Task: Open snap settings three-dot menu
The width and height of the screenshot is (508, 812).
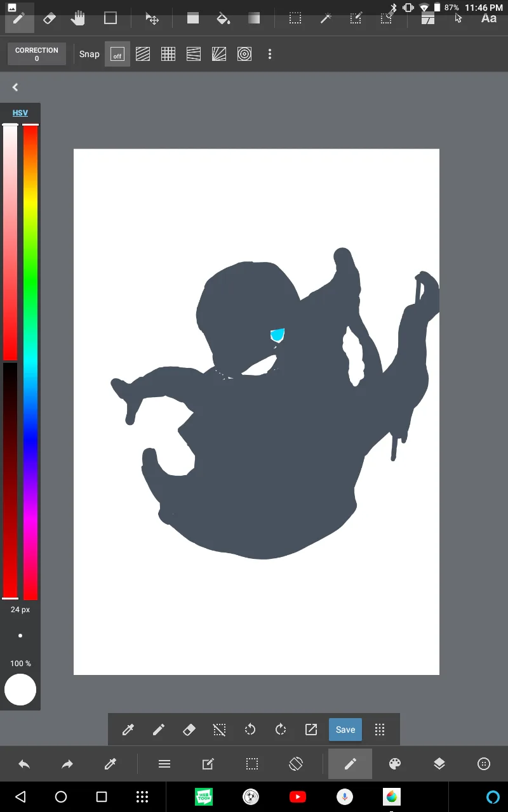Action: pyautogui.click(x=270, y=54)
